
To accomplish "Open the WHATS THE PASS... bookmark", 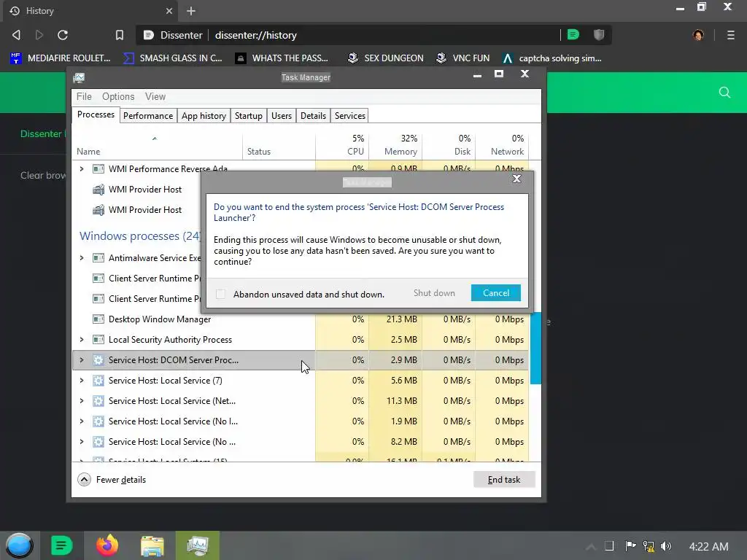I will 282,58.
